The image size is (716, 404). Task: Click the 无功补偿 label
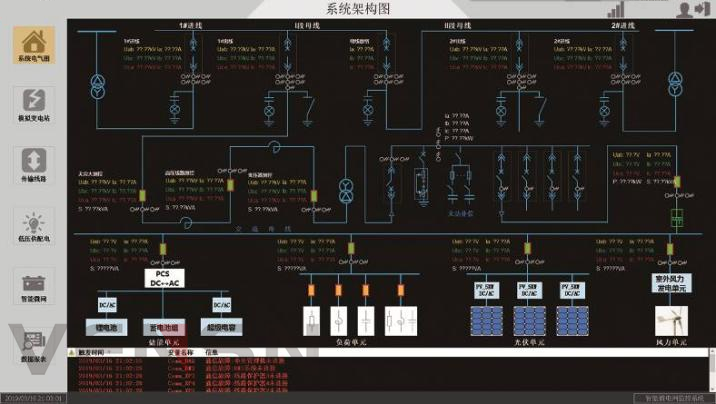(460, 213)
